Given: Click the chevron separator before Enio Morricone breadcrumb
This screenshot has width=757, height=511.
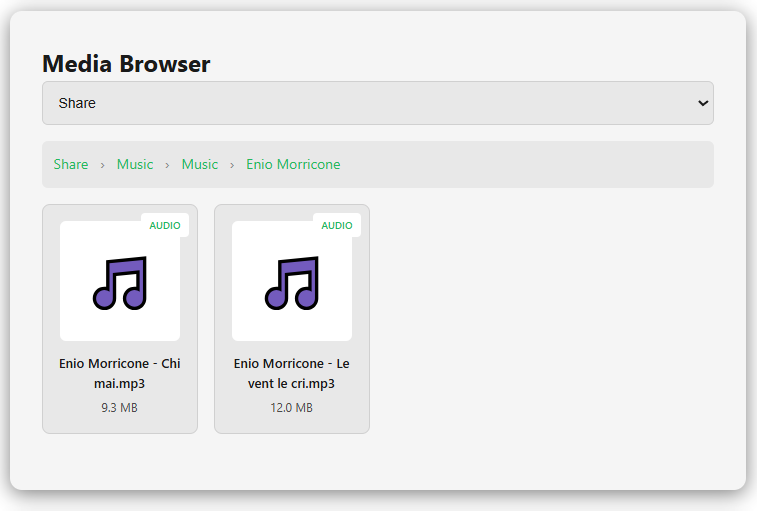Looking at the screenshot, I should coord(232,165).
